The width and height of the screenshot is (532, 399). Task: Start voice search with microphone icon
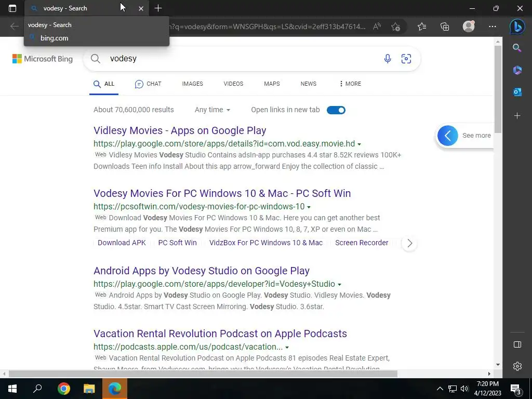tap(388, 59)
